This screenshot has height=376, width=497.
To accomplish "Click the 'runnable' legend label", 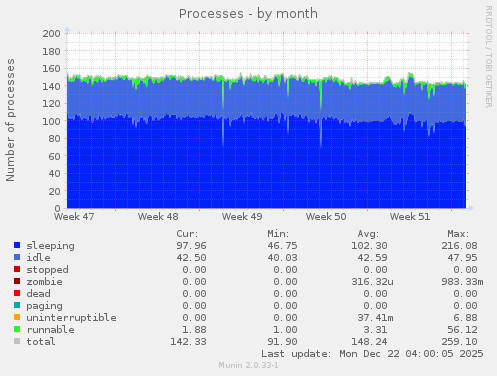I will tap(51, 330).
